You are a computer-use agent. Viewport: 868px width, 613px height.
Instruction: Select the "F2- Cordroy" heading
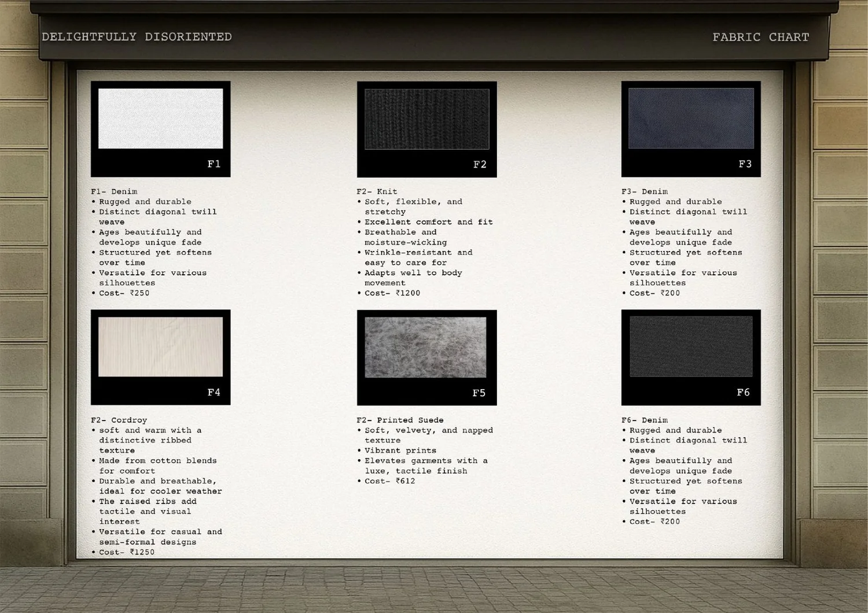coord(119,420)
